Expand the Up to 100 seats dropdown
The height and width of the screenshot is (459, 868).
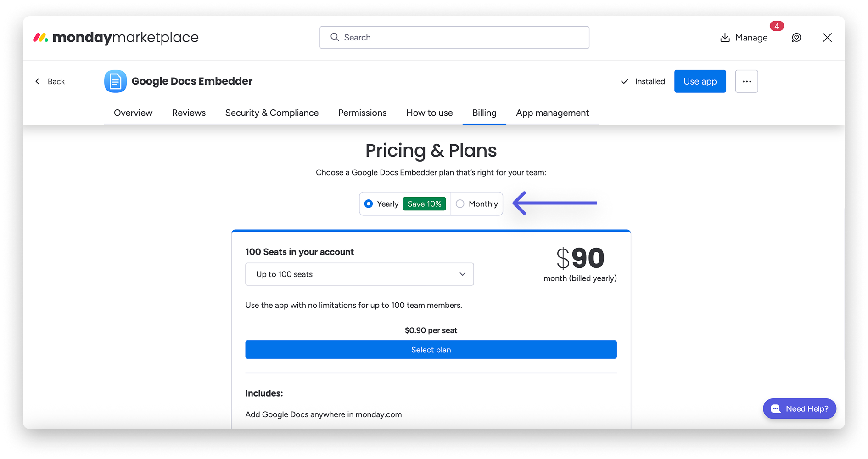pos(359,274)
